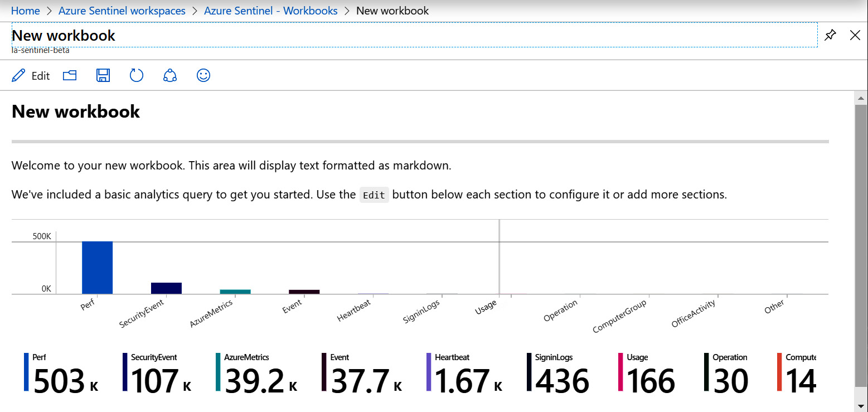Click scrollbar down arrow

[x=861, y=405]
